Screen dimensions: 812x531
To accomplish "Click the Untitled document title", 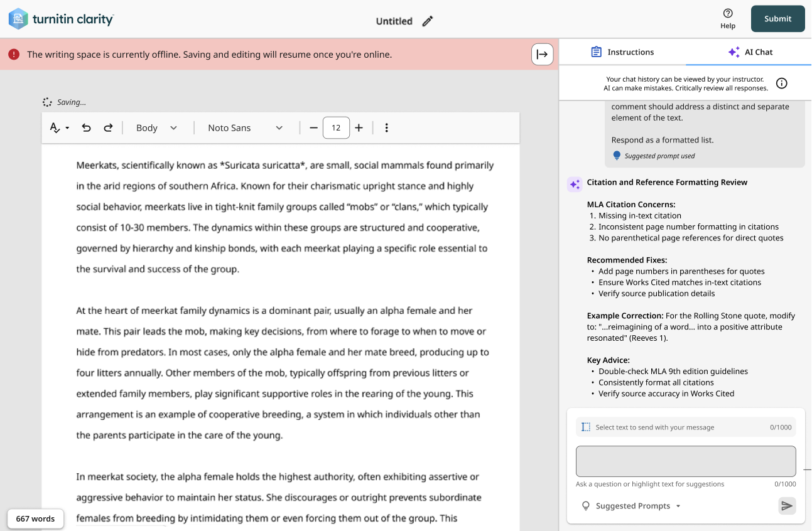I will click(394, 21).
